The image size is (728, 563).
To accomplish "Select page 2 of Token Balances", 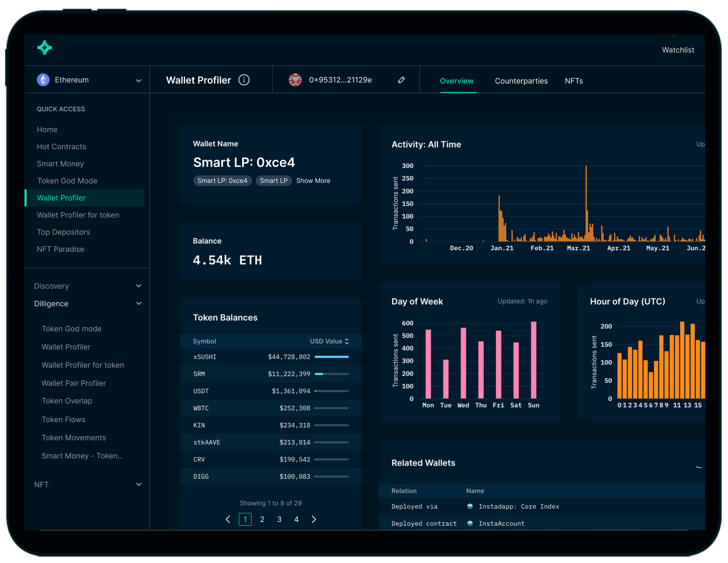I will pyautogui.click(x=262, y=519).
